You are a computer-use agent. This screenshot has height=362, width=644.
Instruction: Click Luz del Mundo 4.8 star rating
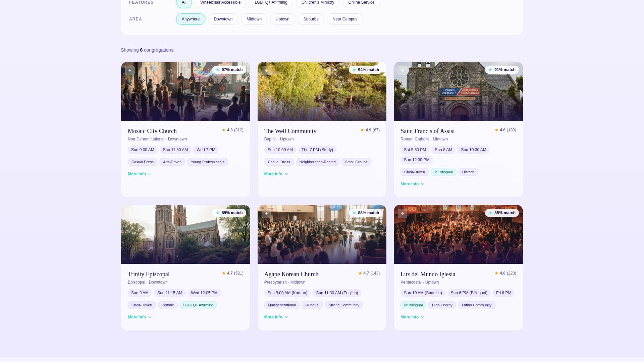click(x=505, y=273)
